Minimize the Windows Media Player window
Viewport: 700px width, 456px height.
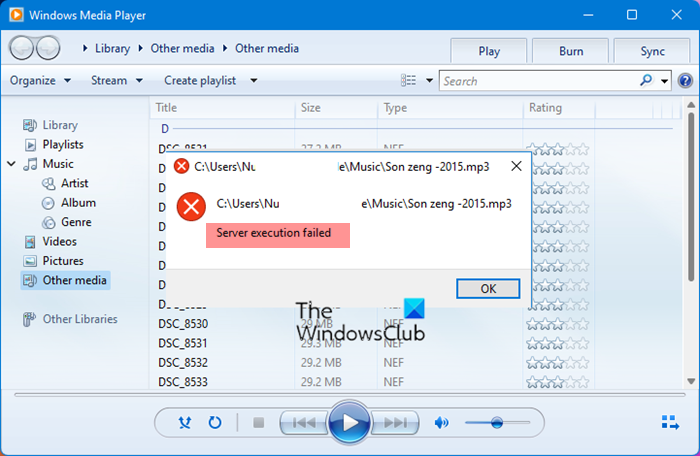pyautogui.click(x=588, y=15)
